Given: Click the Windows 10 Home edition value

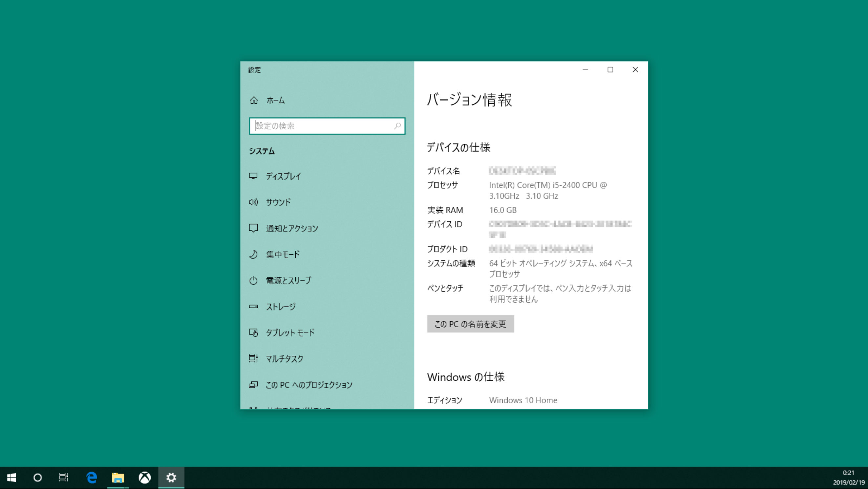Looking at the screenshot, I should (523, 400).
